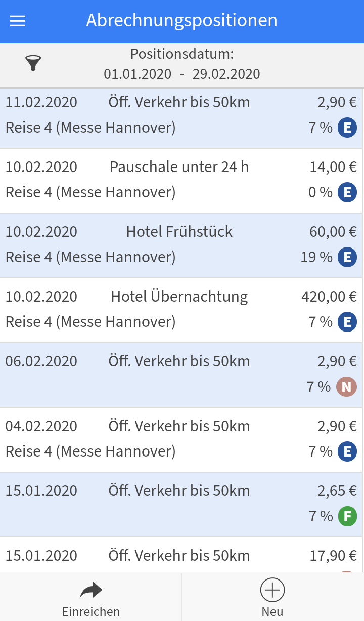Create a new position with Neu

point(272,597)
